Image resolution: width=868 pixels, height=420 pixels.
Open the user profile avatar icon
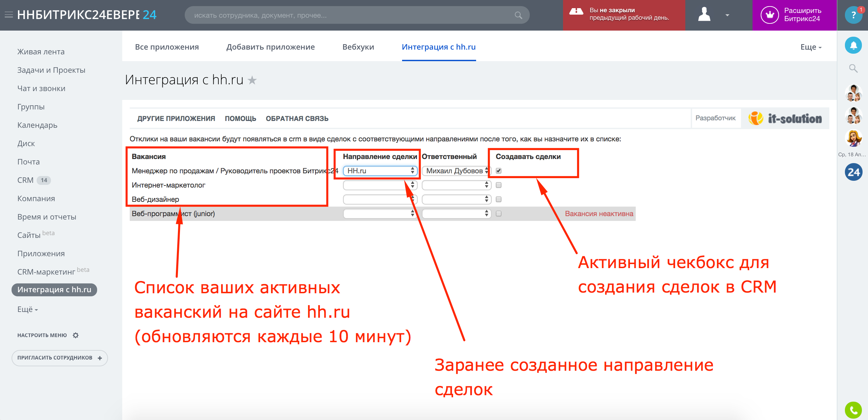point(704,15)
